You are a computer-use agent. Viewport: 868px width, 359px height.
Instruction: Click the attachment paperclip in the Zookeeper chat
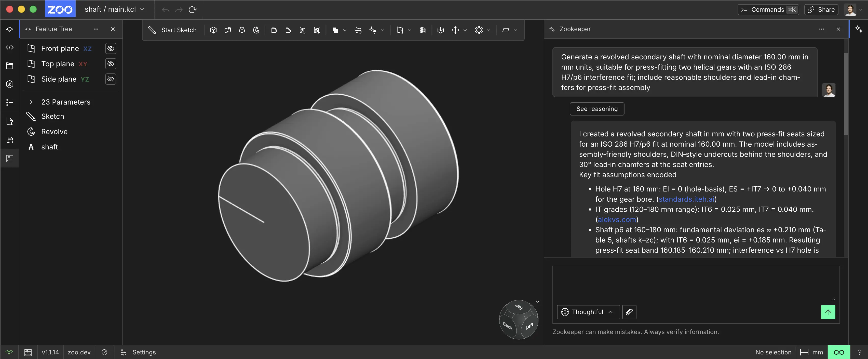coord(629,312)
